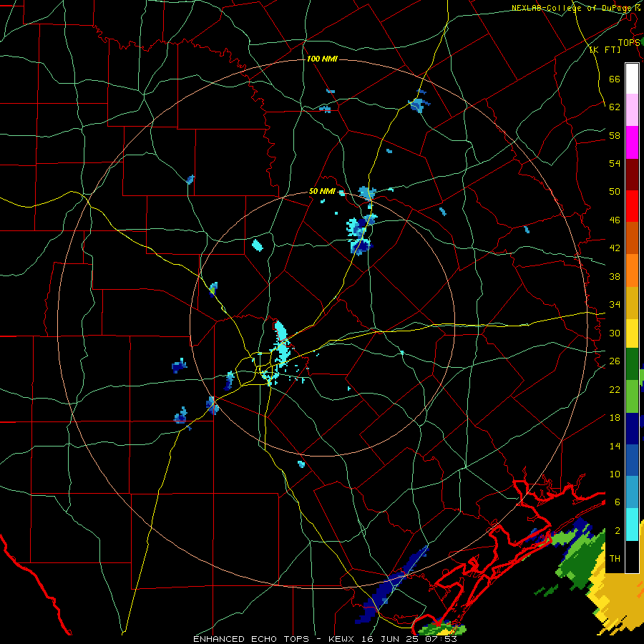Click the legend value '62'
The width and height of the screenshot is (644, 644).
615,107
